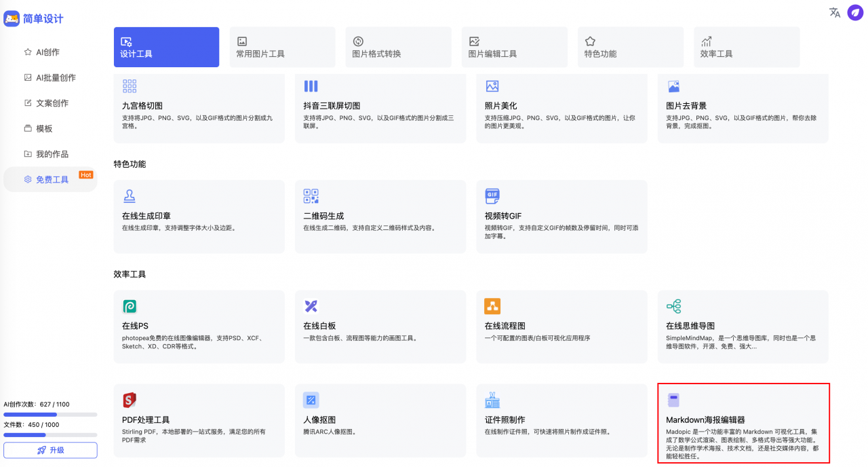Click the 在线白板 crossed pencil icon
Image resolution: width=868 pixels, height=467 pixels.
(x=311, y=306)
